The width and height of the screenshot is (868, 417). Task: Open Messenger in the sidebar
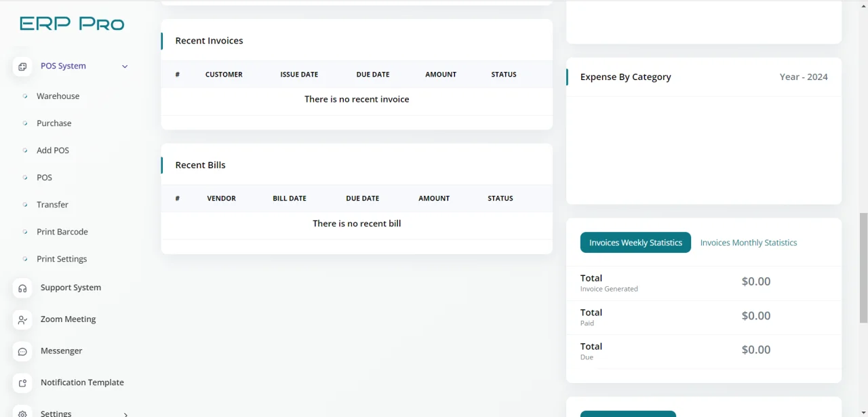click(61, 351)
